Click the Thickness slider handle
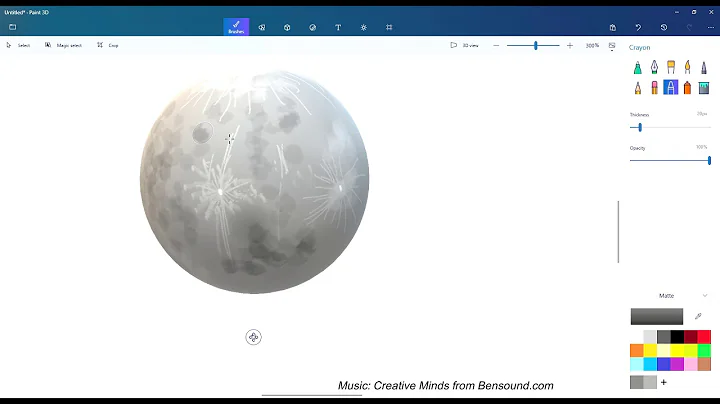Screen dimensions: 720x404 click(x=640, y=127)
